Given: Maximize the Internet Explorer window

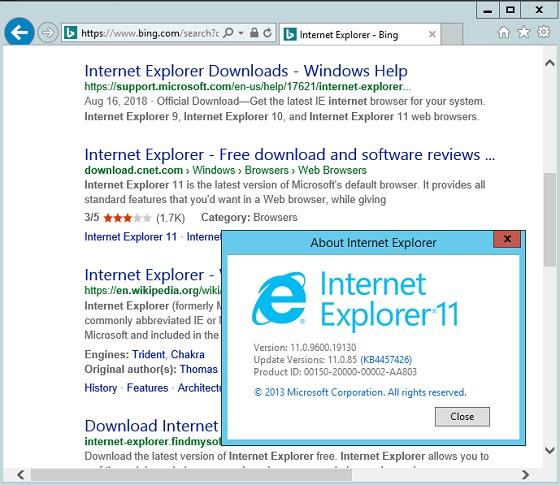Looking at the screenshot, I should (x=510, y=10).
